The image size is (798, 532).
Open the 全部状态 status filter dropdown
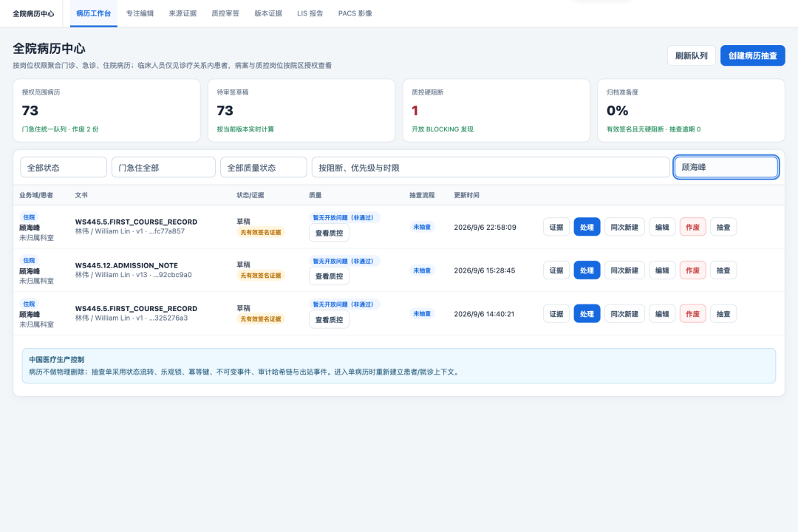click(x=64, y=168)
